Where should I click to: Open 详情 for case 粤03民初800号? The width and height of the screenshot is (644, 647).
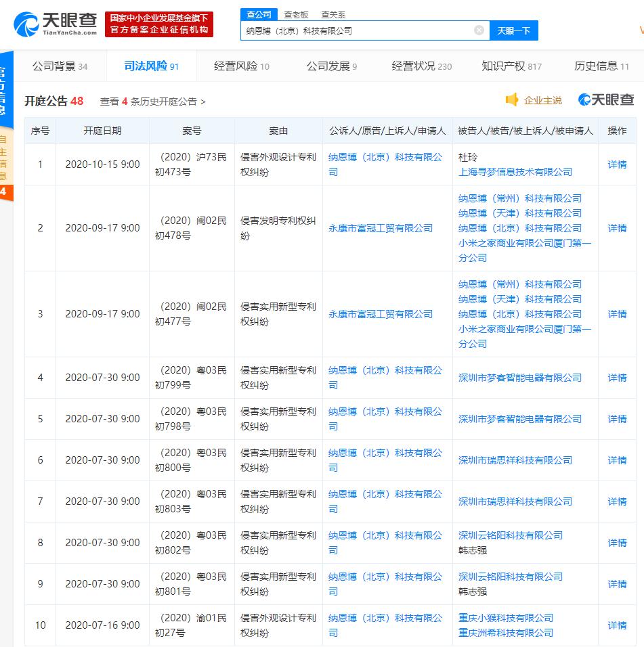[617, 460]
